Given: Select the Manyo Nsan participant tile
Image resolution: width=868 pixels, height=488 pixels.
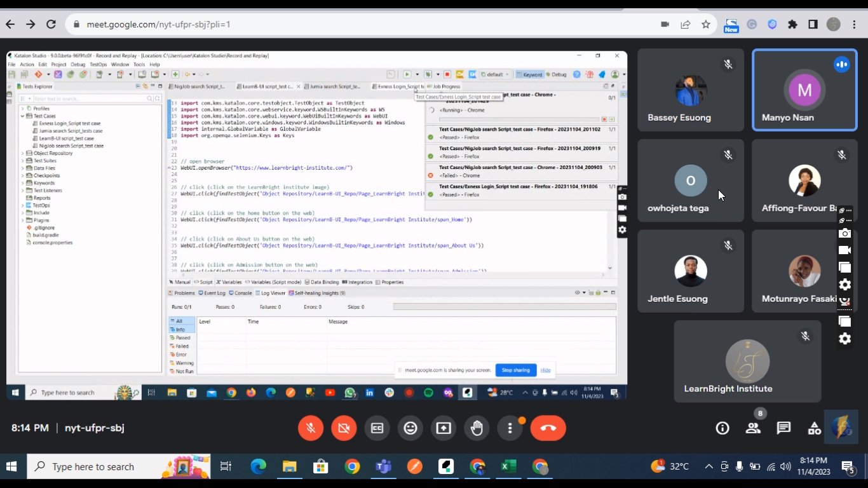Looking at the screenshot, I should pyautogui.click(x=804, y=90).
